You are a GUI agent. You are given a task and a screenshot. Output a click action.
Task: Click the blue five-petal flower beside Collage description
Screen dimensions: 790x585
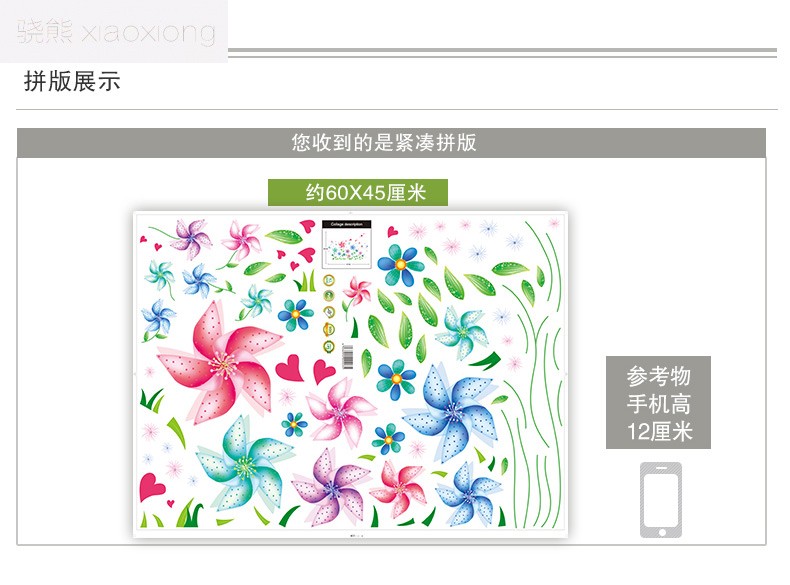400,265
